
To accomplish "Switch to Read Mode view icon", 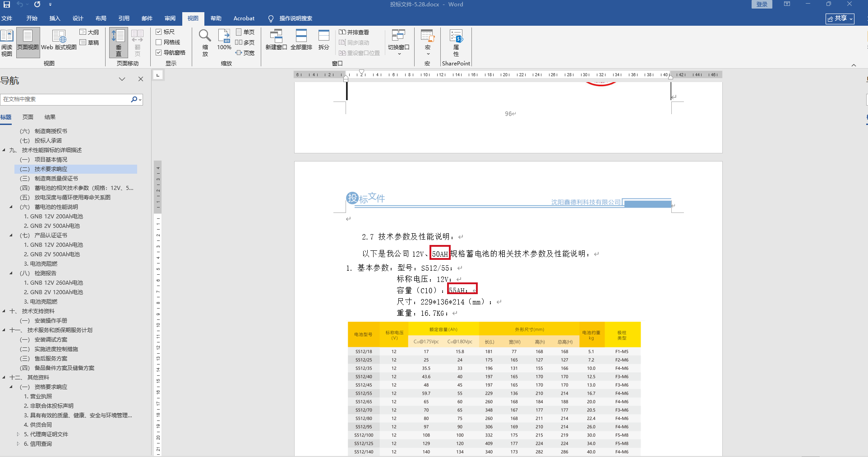I will (x=7, y=42).
